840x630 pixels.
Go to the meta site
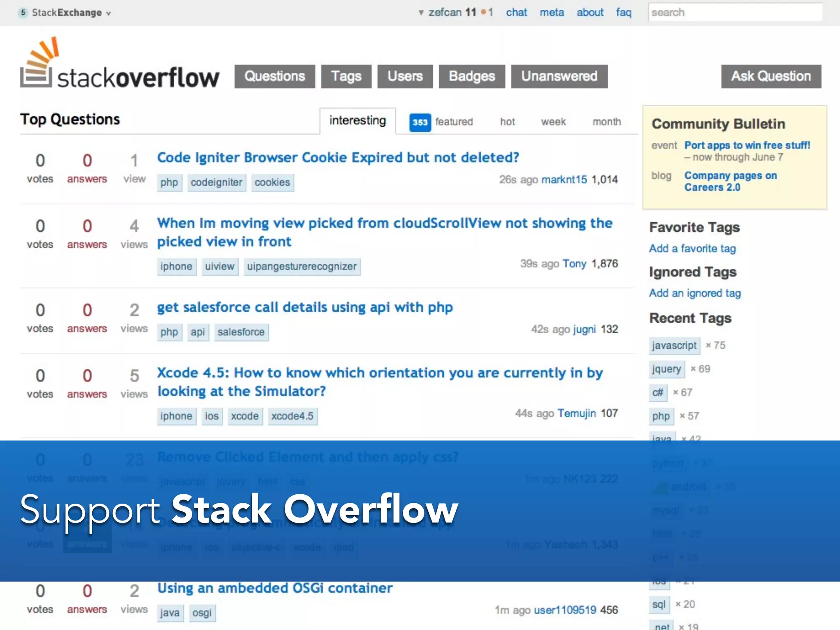click(552, 13)
